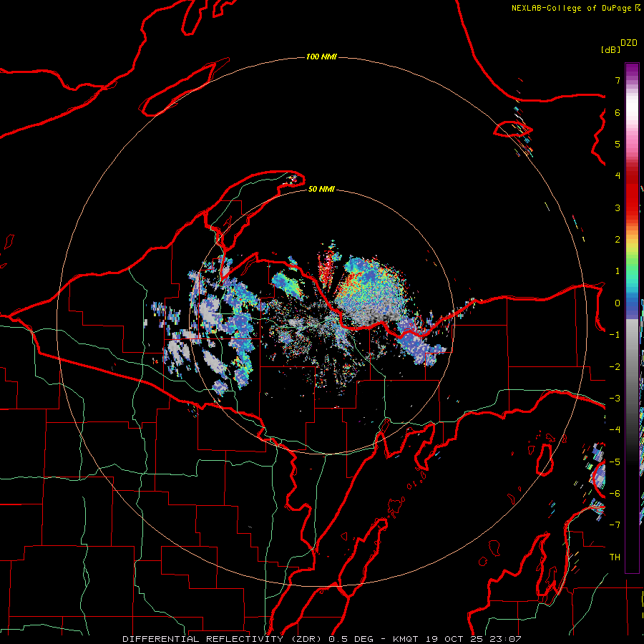Click the -7 value on the color scale

tap(615, 525)
